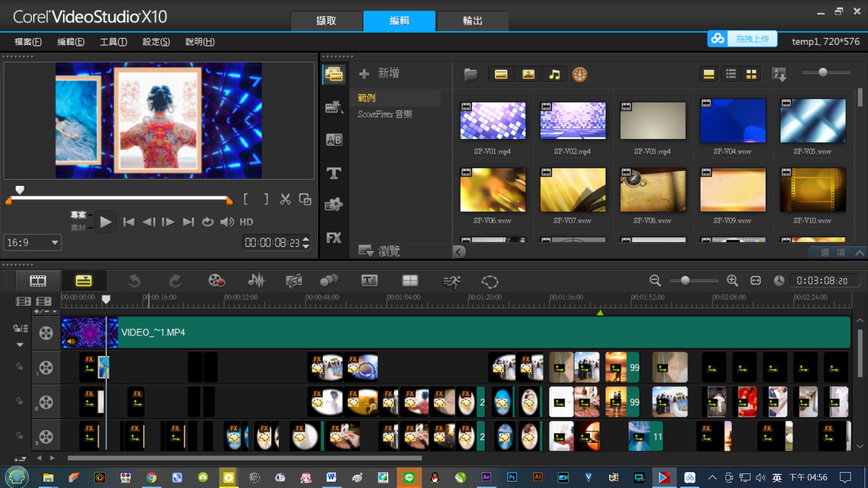Open the Transition (AB) library
The image size is (868, 488).
click(334, 140)
